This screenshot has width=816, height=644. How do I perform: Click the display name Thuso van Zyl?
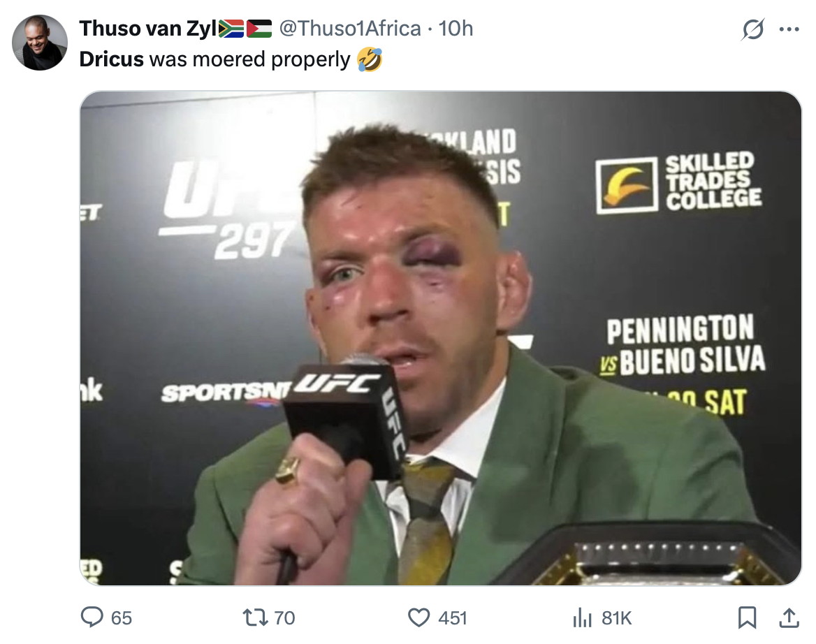(148, 29)
